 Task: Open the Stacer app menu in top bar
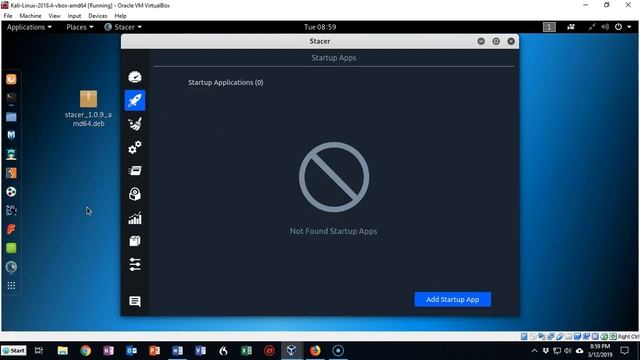pyautogui.click(x=123, y=27)
